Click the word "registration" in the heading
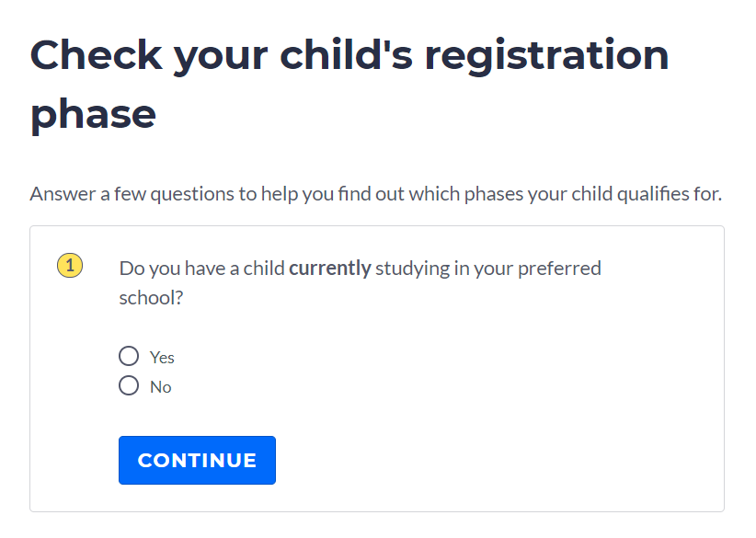 (545, 55)
